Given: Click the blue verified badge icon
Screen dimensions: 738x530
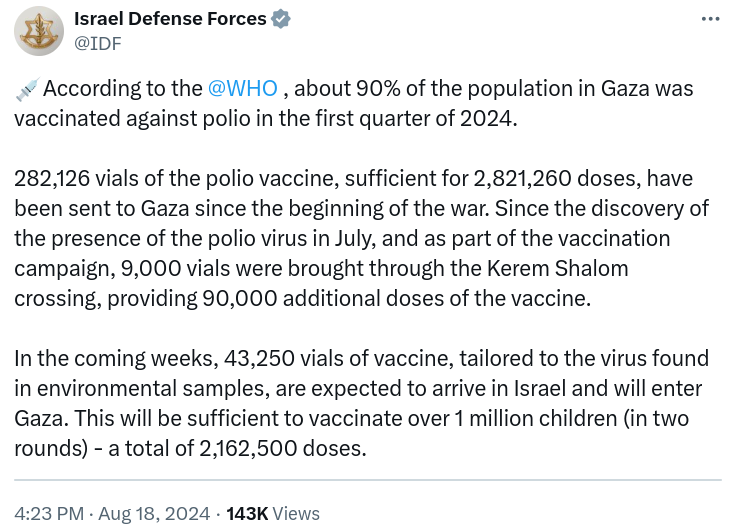Looking at the screenshot, I should pos(281,19).
